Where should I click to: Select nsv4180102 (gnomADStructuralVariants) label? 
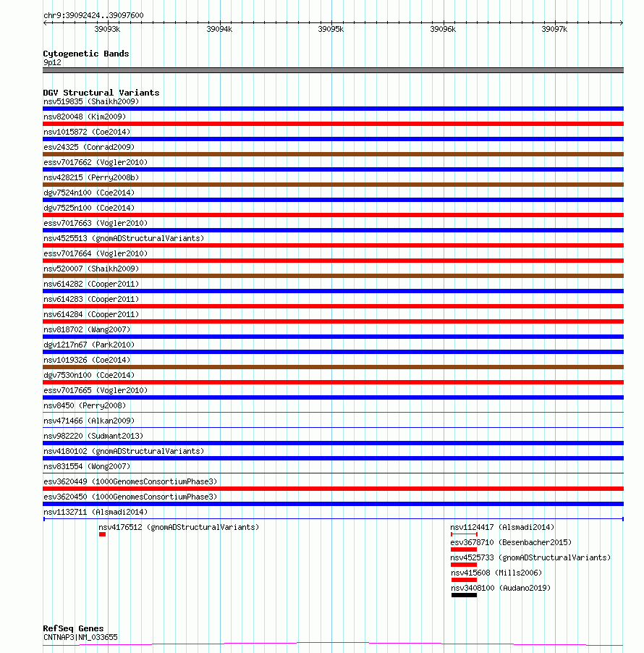point(124,451)
